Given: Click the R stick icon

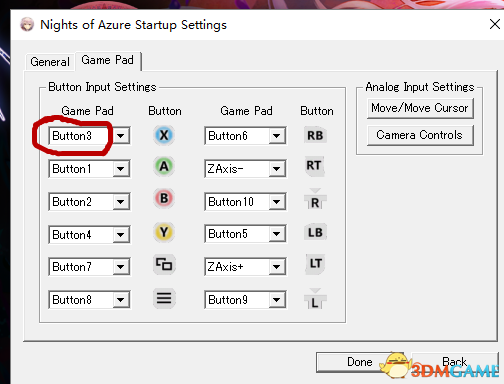Looking at the screenshot, I should pyautogui.click(x=315, y=199).
